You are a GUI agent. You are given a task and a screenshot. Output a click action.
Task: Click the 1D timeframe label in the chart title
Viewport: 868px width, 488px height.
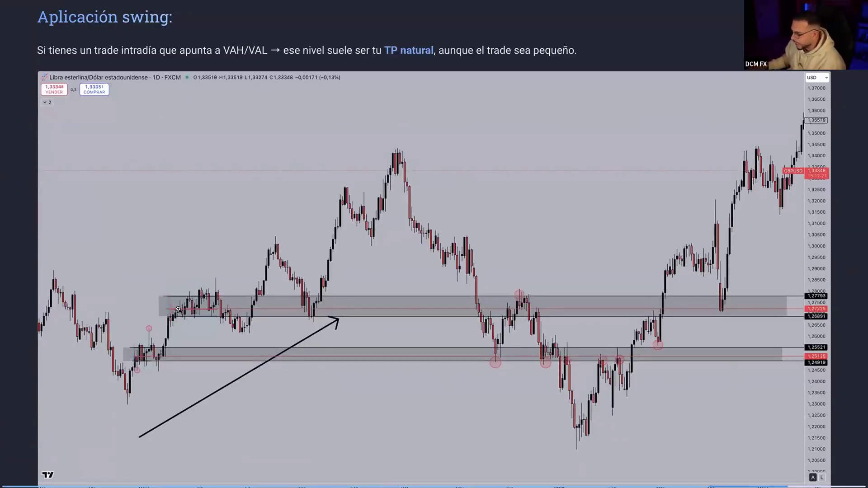tap(156, 77)
